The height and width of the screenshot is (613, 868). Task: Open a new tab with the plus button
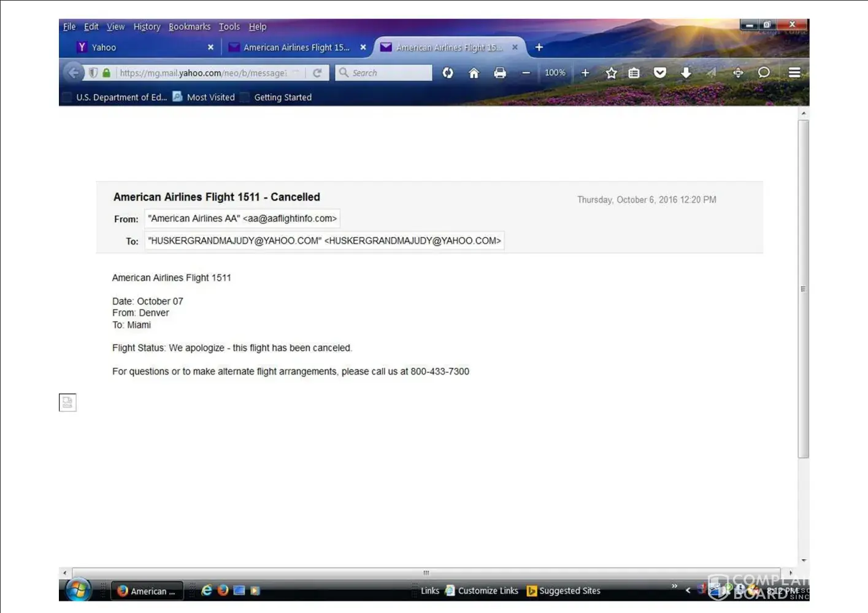[539, 47]
